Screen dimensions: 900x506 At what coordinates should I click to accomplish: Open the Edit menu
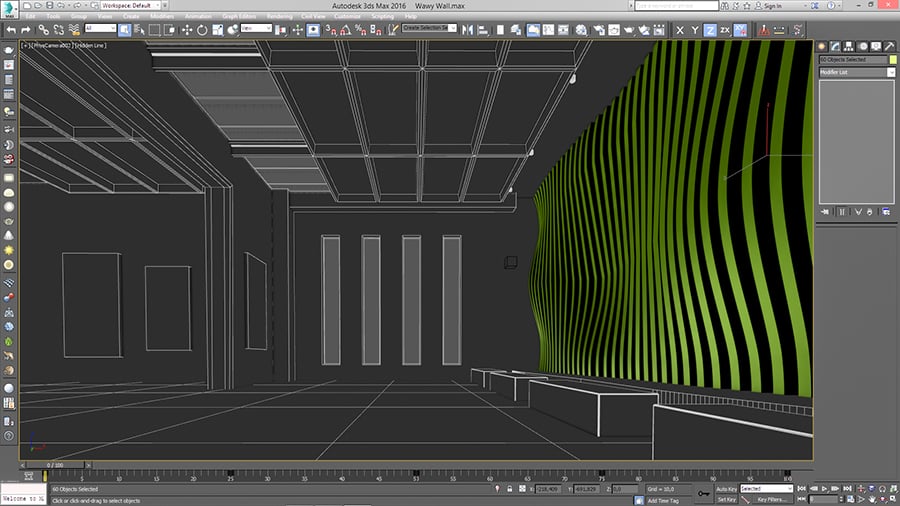coord(30,17)
